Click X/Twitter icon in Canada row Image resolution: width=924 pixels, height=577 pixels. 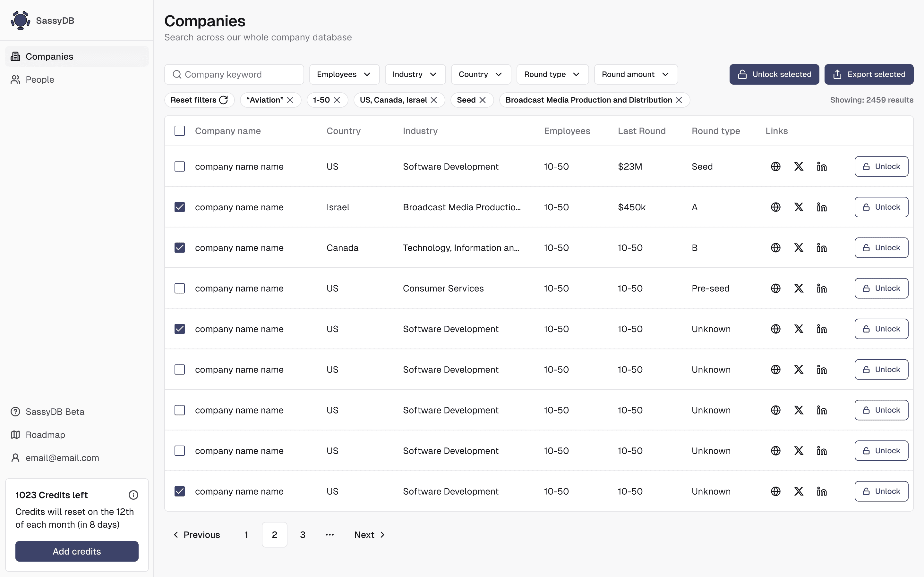pos(798,248)
